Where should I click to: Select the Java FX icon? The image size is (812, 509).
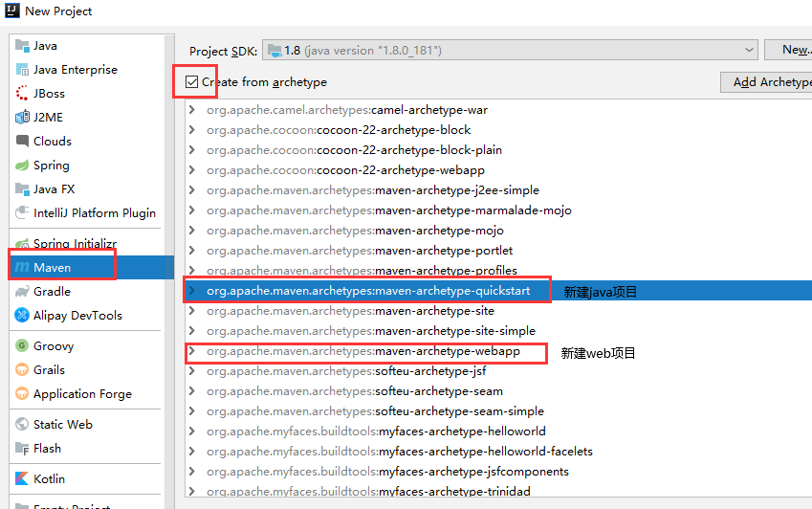22,189
